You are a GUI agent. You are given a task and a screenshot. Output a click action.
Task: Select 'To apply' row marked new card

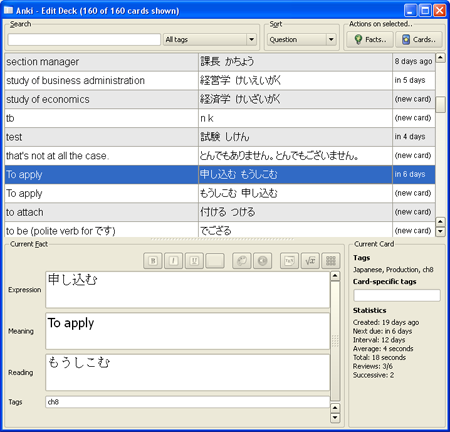pyautogui.click(x=220, y=193)
